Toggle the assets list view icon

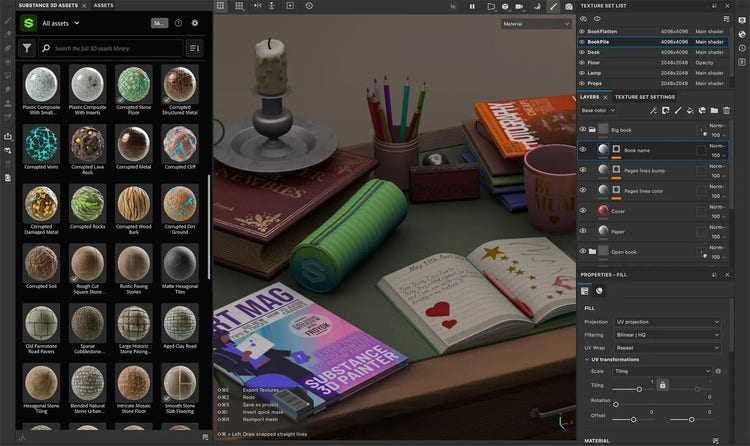point(194,48)
